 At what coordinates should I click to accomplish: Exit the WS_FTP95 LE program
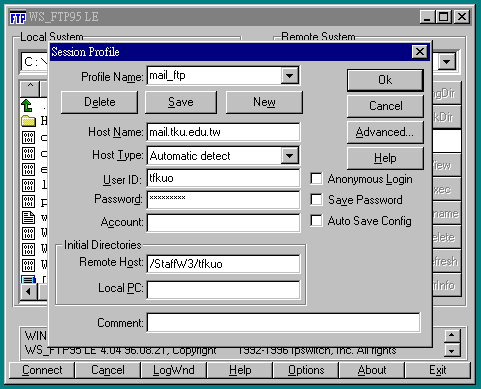point(438,370)
